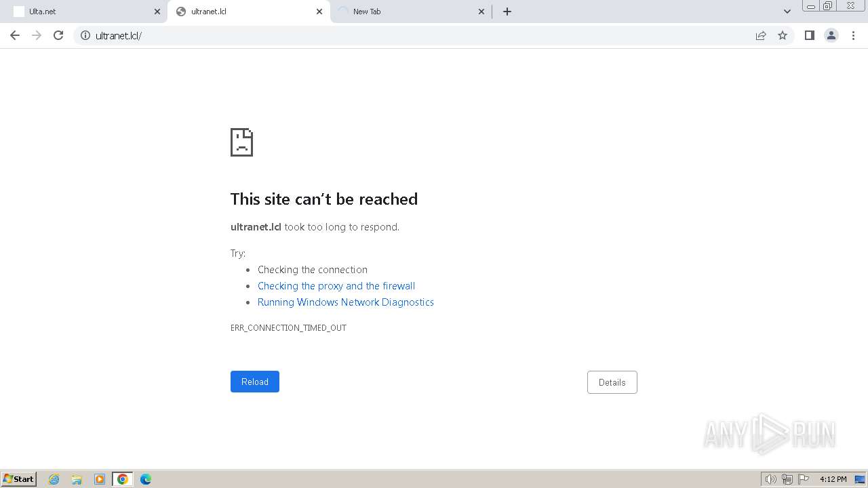Close the New Tab tab
868x488 pixels.
[x=481, y=12]
